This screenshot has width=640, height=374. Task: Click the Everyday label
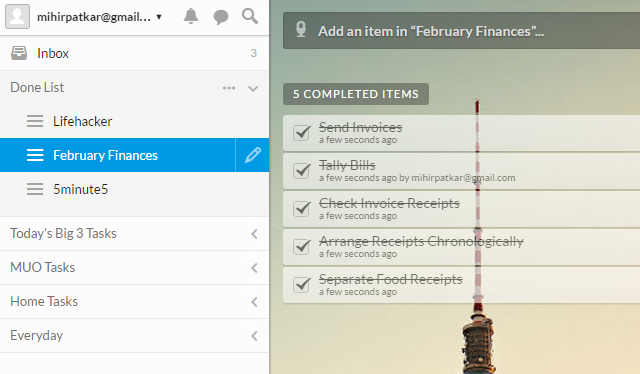(36, 335)
